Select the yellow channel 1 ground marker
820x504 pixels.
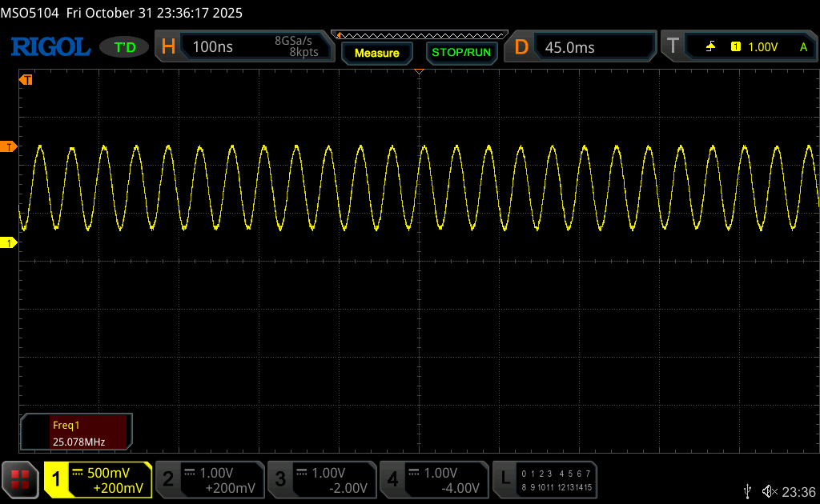pos(9,243)
